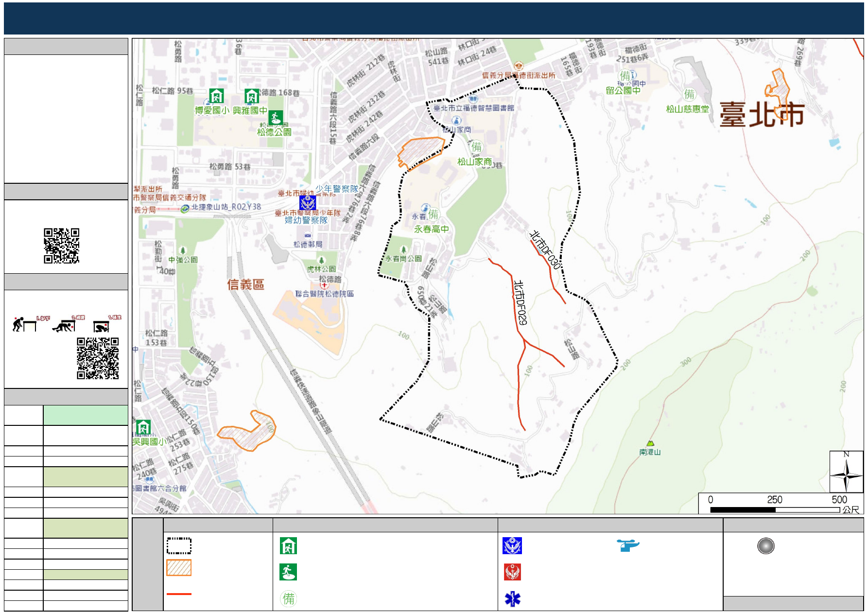
Task: Click the gray circle symbol in legend
Action: coord(765,546)
